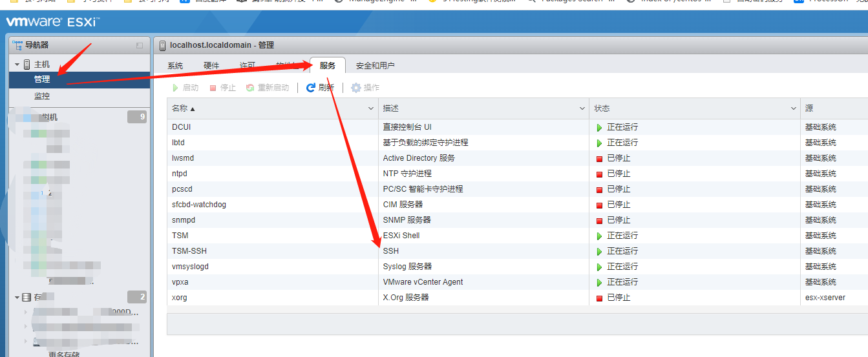This screenshot has width=868, height=357.
Task: Click the VMware vCenter Agent description
Action: pos(423,282)
